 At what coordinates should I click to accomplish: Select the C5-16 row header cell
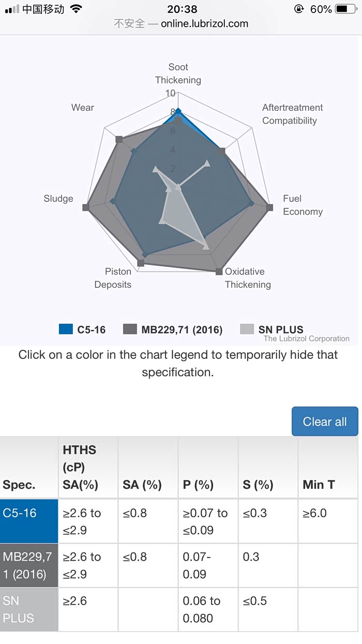29,521
